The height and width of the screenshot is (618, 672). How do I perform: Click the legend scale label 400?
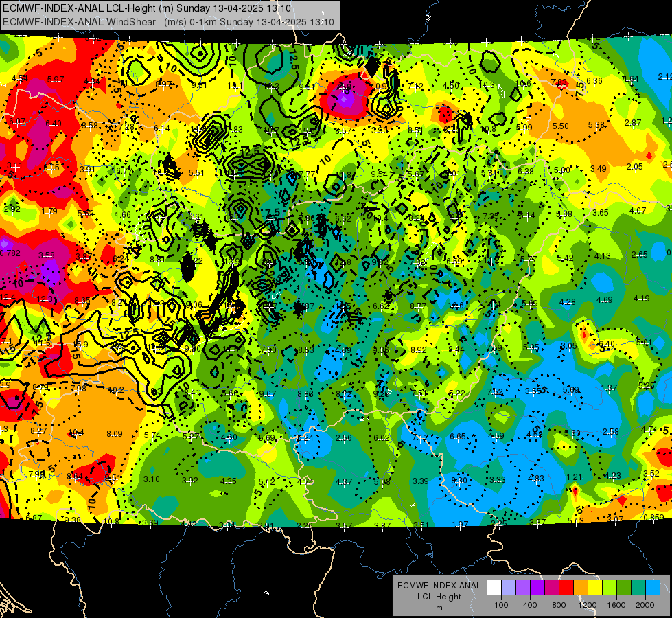pyautogui.click(x=530, y=605)
